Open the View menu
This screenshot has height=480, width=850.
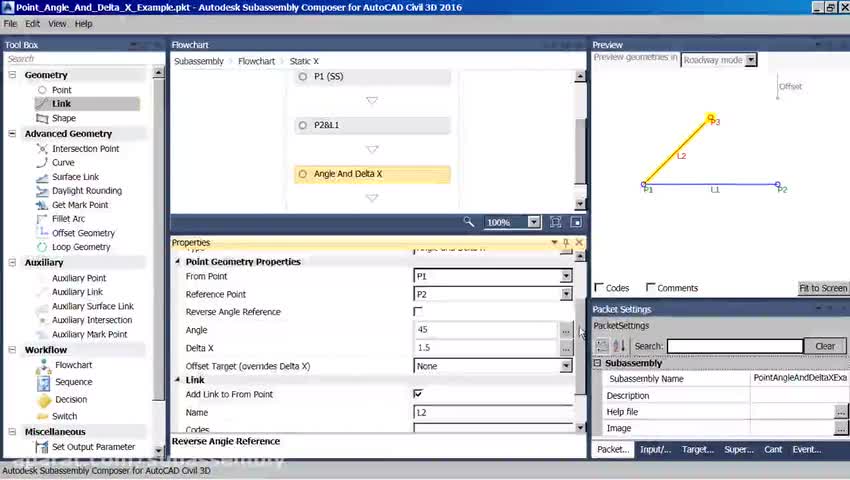[57, 24]
